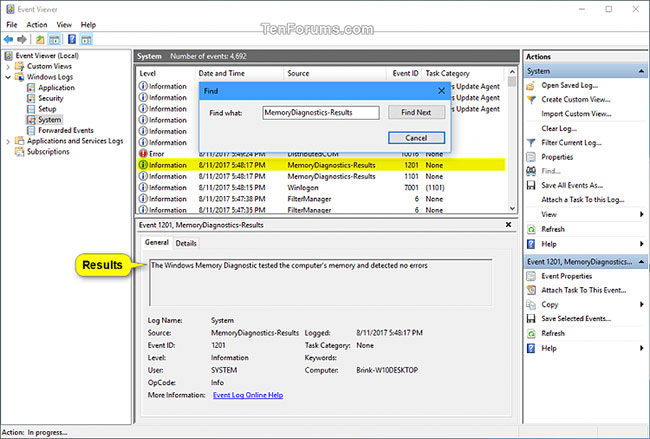This screenshot has height=439, width=650.
Task: Select the System log in tree
Action: [x=49, y=120]
